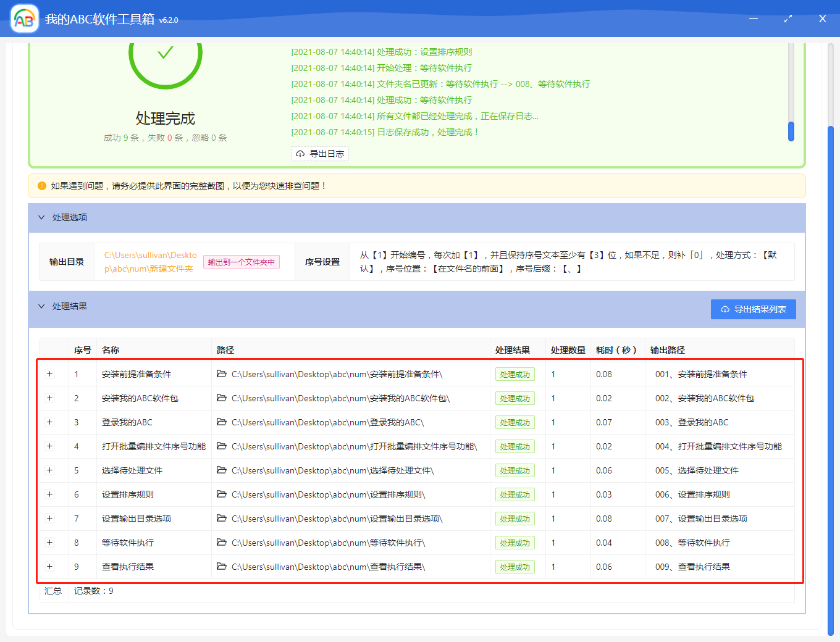The image size is (840, 642).
Task: Click the ABC toolbox logo icon
Action: click(x=24, y=19)
